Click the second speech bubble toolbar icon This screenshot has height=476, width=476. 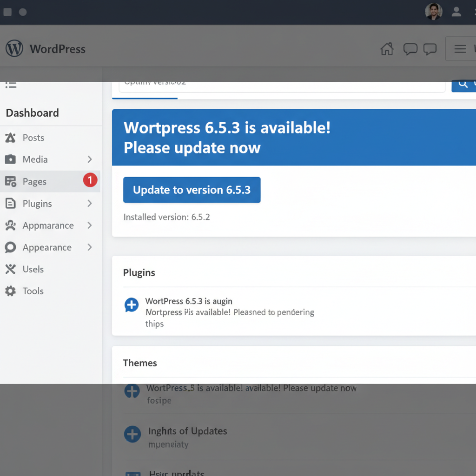pyautogui.click(x=430, y=49)
